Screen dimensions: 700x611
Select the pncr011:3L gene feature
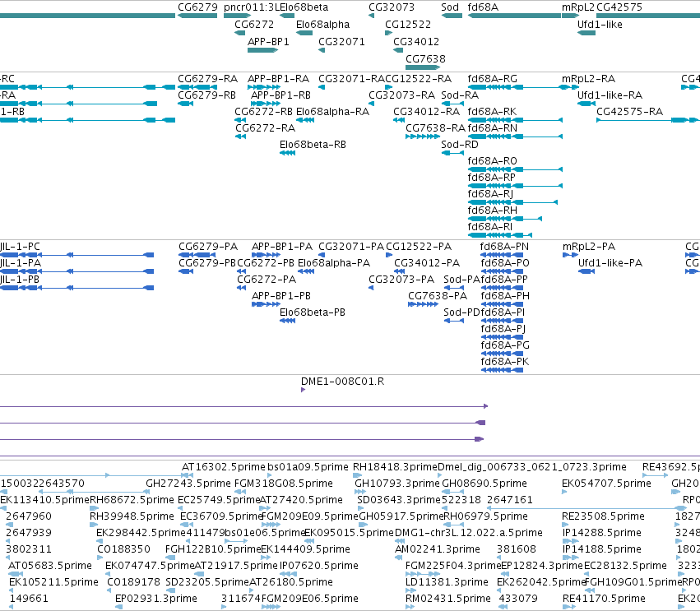(x=238, y=16)
